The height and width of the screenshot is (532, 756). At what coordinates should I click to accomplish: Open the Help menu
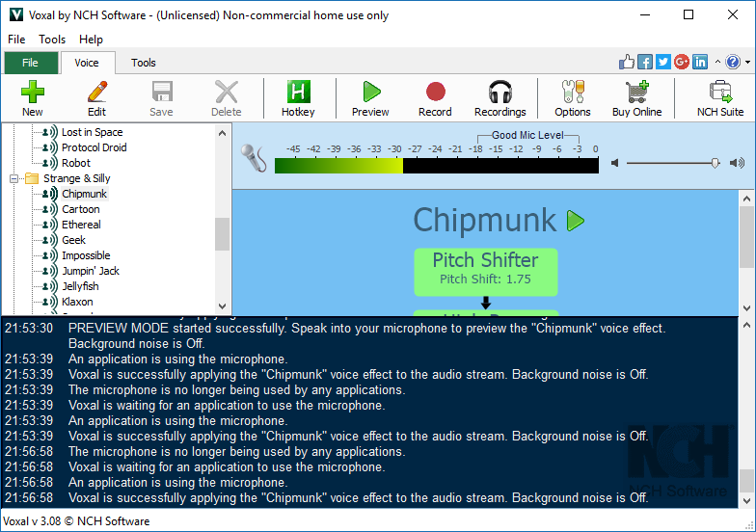pyautogui.click(x=91, y=39)
